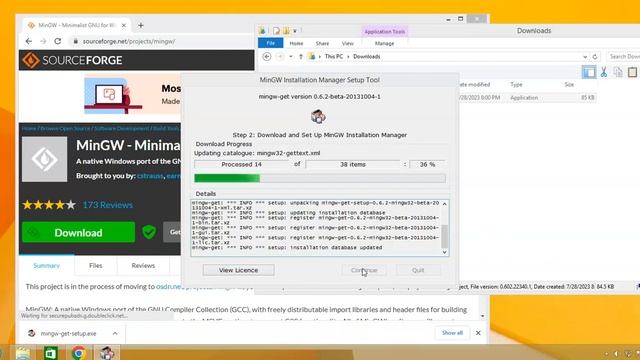Click Explorer's up-one-level arrow

click(x=301, y=57)
